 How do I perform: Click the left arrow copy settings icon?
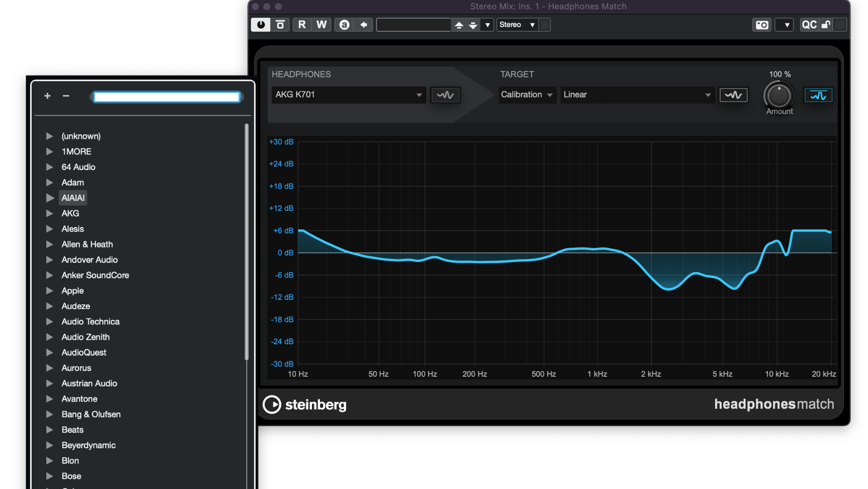pyautogui.click(x=363, y=25)
